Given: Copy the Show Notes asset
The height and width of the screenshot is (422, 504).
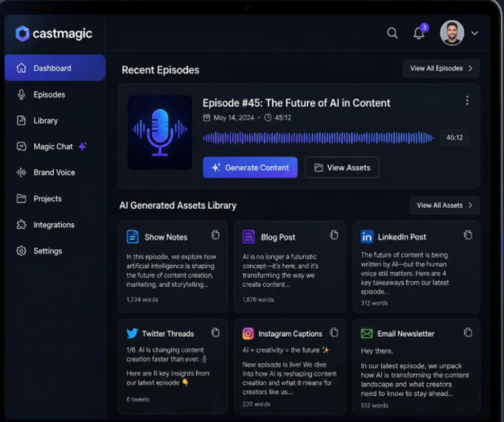Looking at the screenshot, I should 216,235.
